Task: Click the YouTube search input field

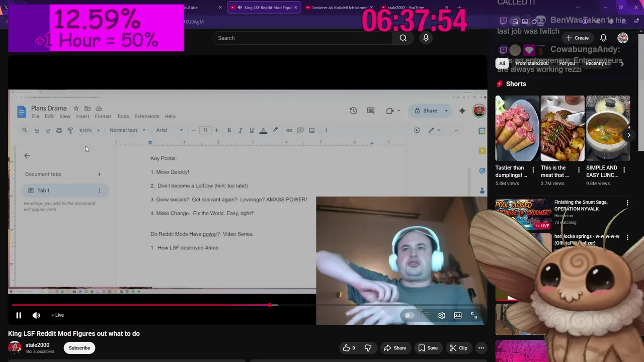Action: [302, 38]
